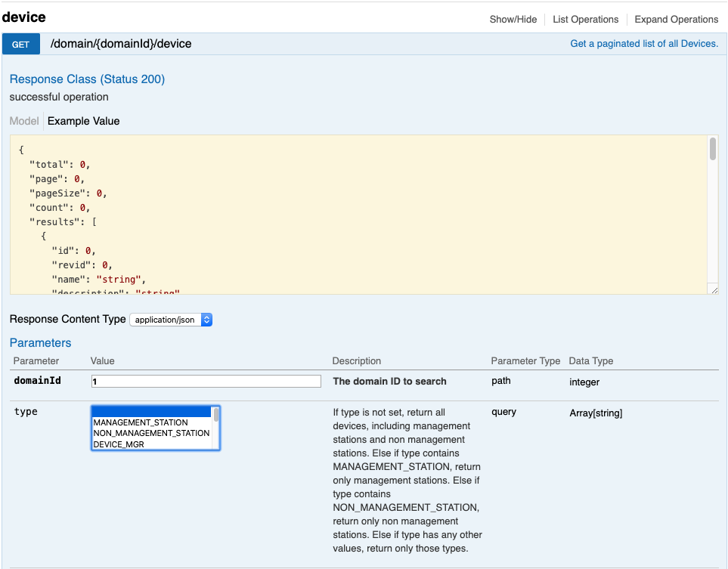Click the device section heading
Image resolution: width=728 pixels, height=569 pixels.
tap(24, 17)
